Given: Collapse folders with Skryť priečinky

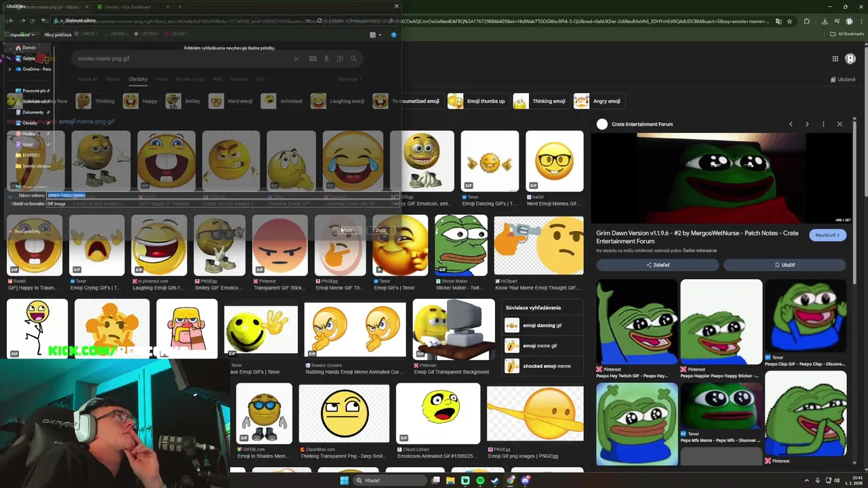Looking at the screenshot, I should (x=26, y=231).
